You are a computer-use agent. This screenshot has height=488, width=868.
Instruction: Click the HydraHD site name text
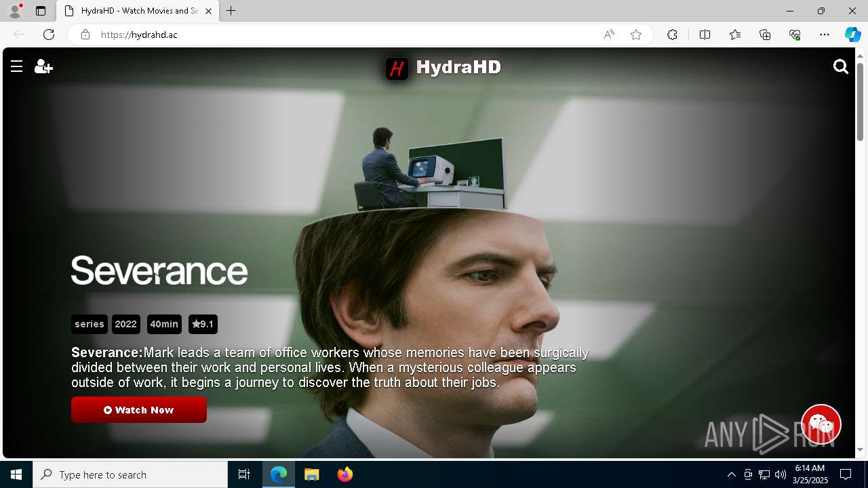(x=458, y=67)
